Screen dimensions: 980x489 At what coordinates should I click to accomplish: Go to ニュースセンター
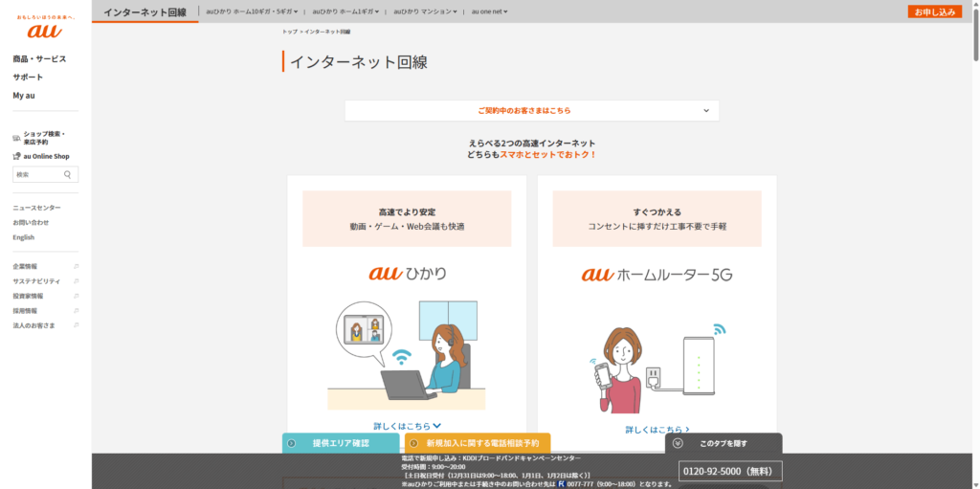pyautogui.click(x=37, y=208)
